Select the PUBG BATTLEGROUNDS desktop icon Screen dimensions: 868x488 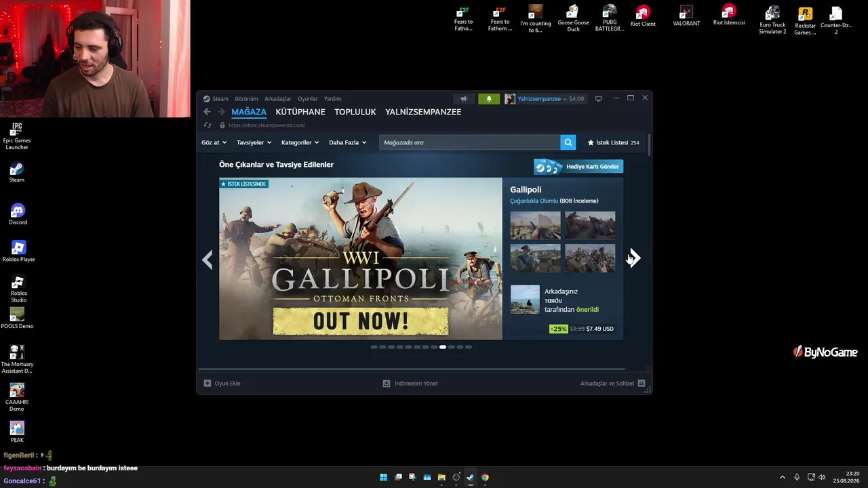(609, 18)
